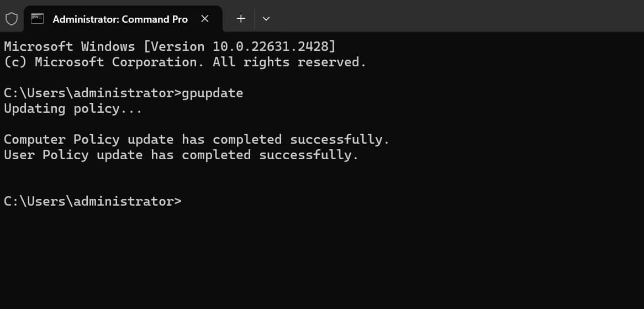Expand the new tab profile dropdown
This screenshot has height=309, width=644.
[x=266, y=19]
